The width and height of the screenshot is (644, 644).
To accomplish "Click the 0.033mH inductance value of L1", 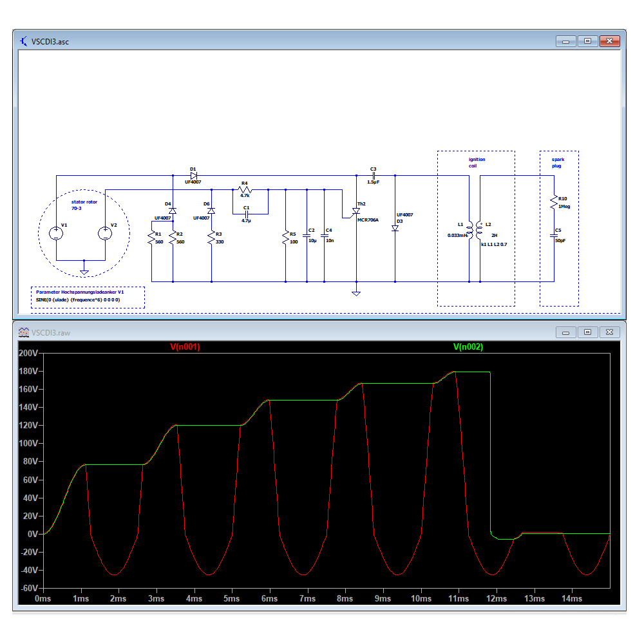I will click(457, 235).
